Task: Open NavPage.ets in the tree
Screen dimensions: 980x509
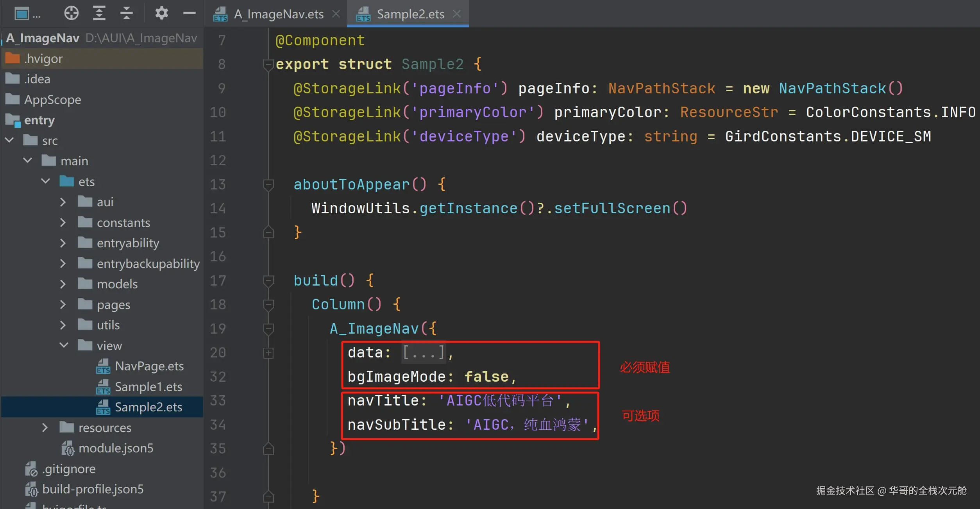Action: tap(149, 366)
